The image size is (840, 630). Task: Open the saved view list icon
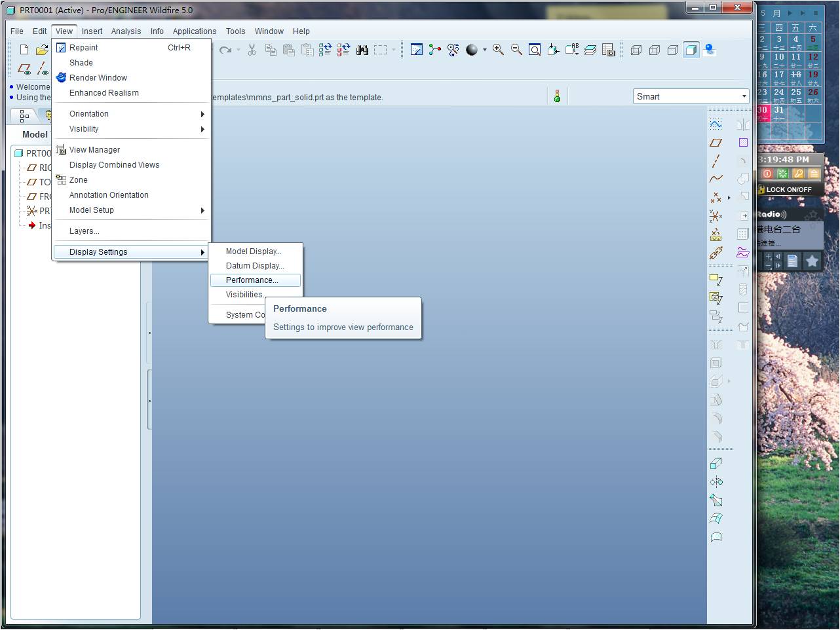pyautogui.click(x=571, y=50)
